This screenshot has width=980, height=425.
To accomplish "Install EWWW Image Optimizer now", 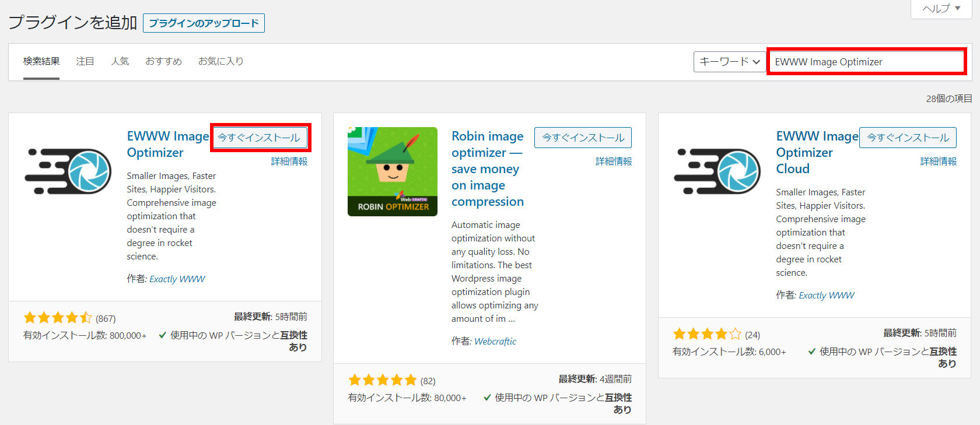I will [x=259, y=138].
